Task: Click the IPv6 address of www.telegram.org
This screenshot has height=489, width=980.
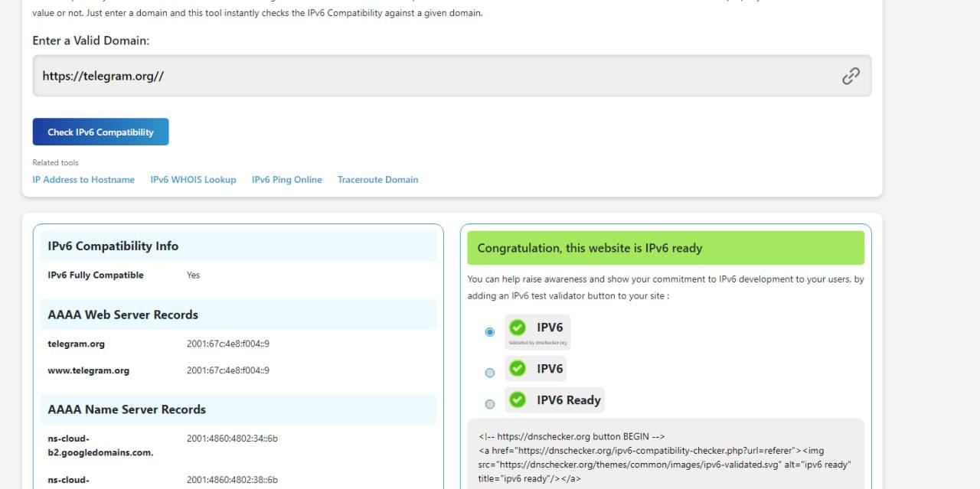Action: [x=228, y=370]
